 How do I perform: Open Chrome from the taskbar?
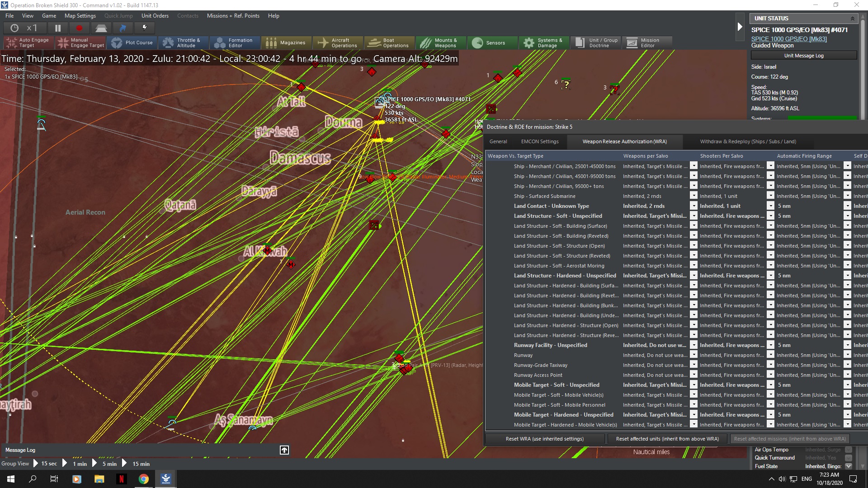tap(144, 479)
